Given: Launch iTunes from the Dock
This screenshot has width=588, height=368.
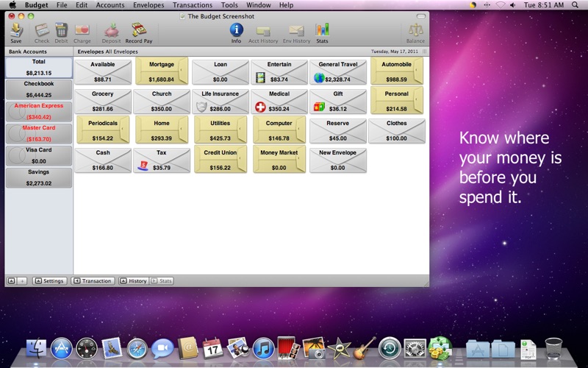Looking at the screenshot, I should pyautogui.click(x=262, y=347).
